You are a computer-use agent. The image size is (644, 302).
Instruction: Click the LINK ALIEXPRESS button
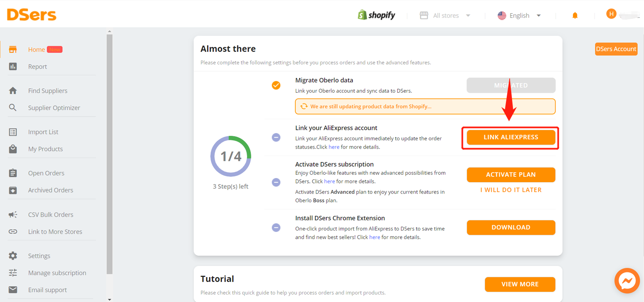click(511, 137)
